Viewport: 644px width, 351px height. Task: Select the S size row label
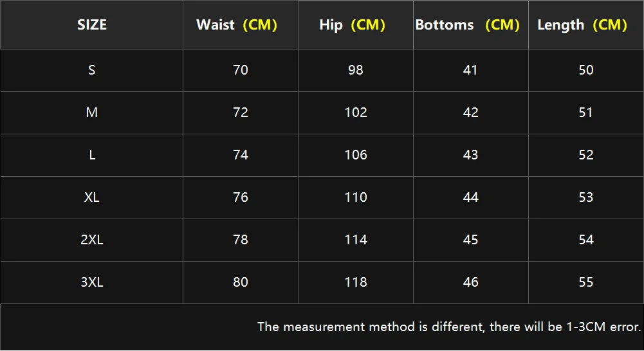point(92,70)
